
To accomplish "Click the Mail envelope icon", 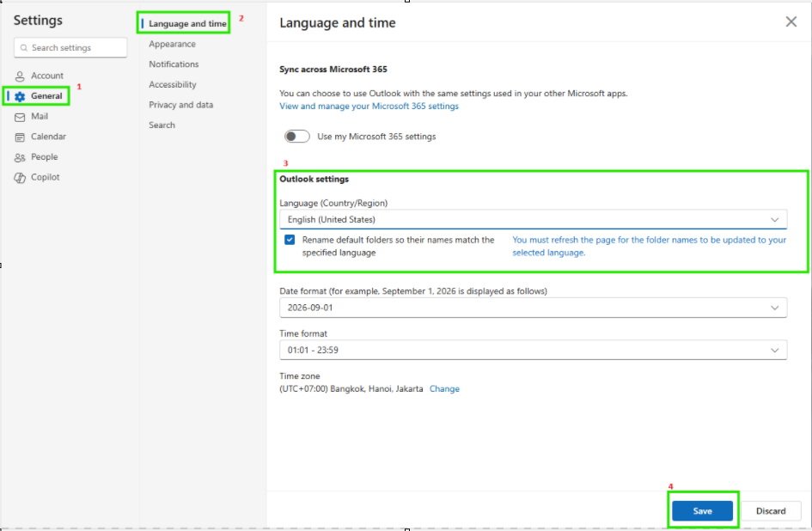I will pyautogui.click(x=20, y=117).
